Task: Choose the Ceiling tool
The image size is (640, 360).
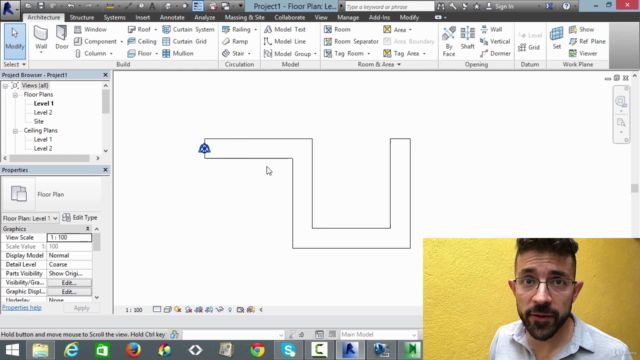Action: pyautogui.click(x=142, y=41)
